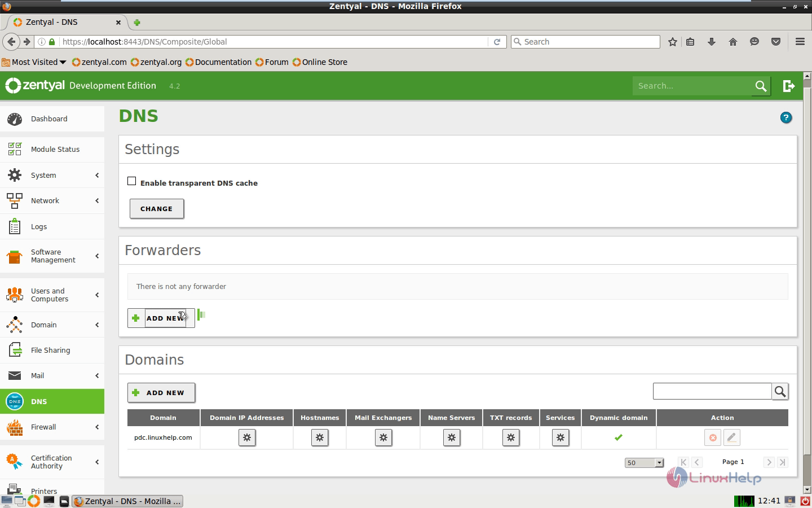Click the Firewall icon in sidebar
812x508 pixels.
(x=15, y=427)
